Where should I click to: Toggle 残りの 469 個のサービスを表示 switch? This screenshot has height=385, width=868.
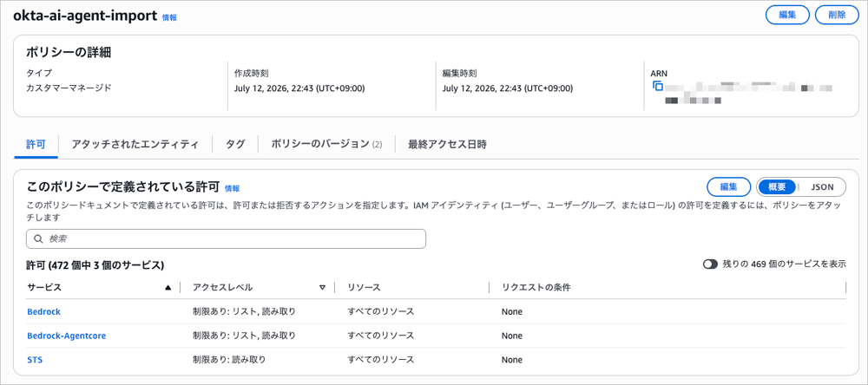710,264
